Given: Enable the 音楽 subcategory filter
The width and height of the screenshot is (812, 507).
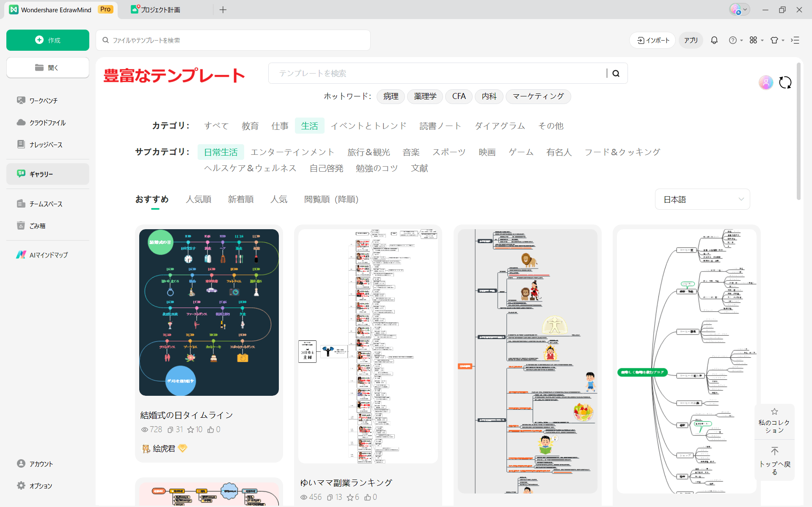Looking at the screenshot, I should click(x=411, y=152).
